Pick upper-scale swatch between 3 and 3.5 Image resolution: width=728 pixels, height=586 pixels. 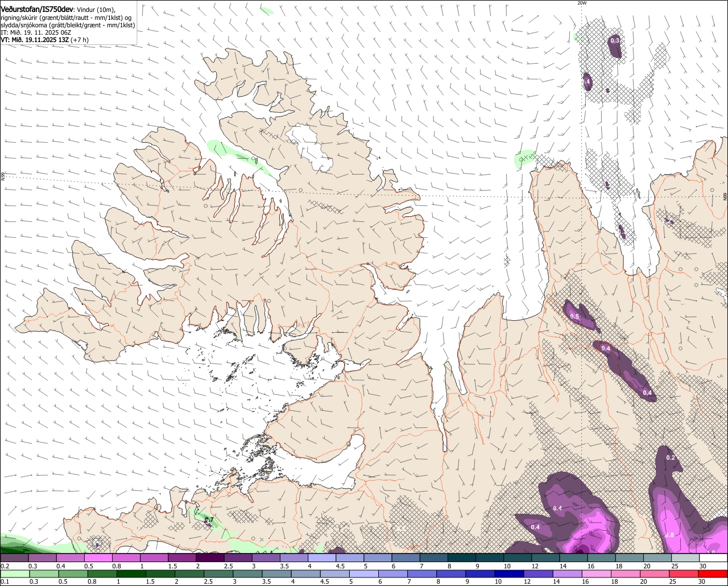[x=266, y=558]
